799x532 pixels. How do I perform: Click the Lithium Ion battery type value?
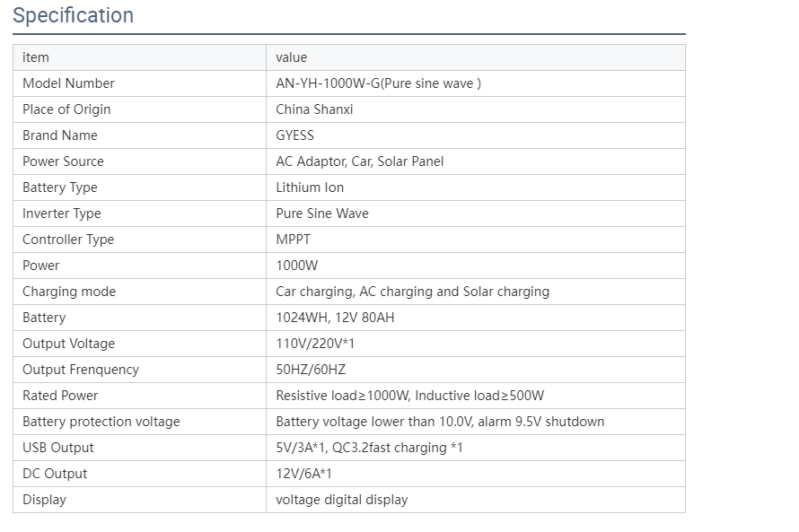(310, 188)
